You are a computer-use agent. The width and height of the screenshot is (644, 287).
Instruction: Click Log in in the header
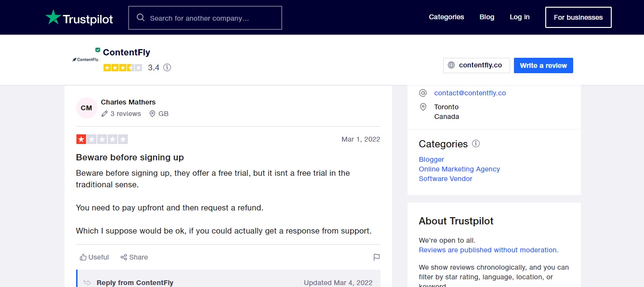click(x=520, y=17)
